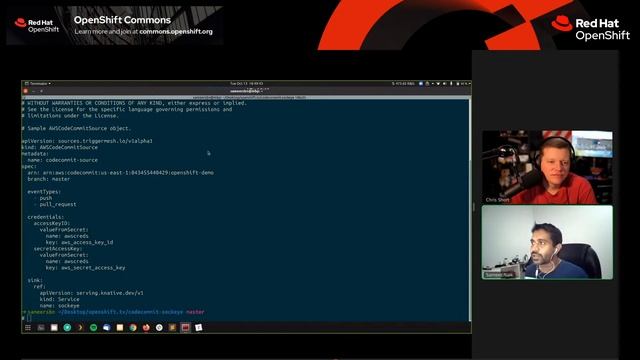Viewport: 640px width, 360px height.
Task: Click the 'accessKeyID:' line
Action: (52, 223)
